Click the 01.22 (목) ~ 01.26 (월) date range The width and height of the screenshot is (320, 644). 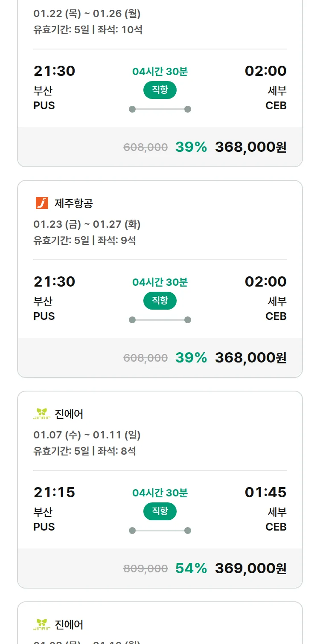[87, 14]
